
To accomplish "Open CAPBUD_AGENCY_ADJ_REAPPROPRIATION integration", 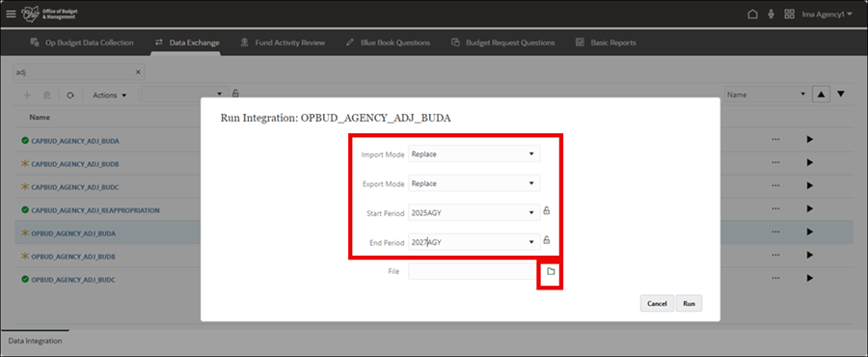I will (95, 211).
